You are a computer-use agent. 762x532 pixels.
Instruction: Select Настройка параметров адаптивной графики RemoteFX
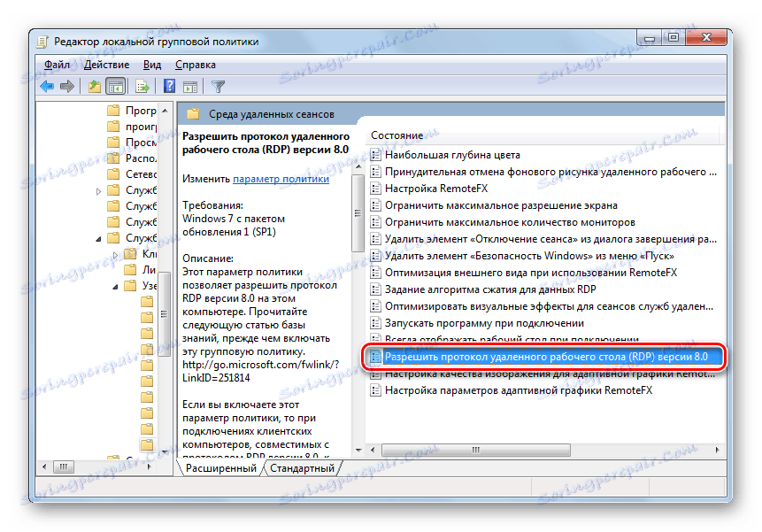519,390
